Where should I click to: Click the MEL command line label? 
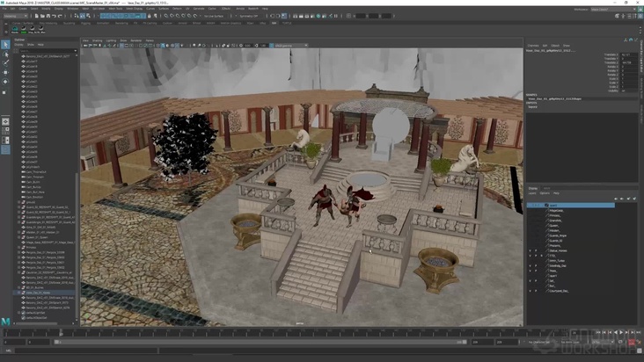tap(8, 351)
